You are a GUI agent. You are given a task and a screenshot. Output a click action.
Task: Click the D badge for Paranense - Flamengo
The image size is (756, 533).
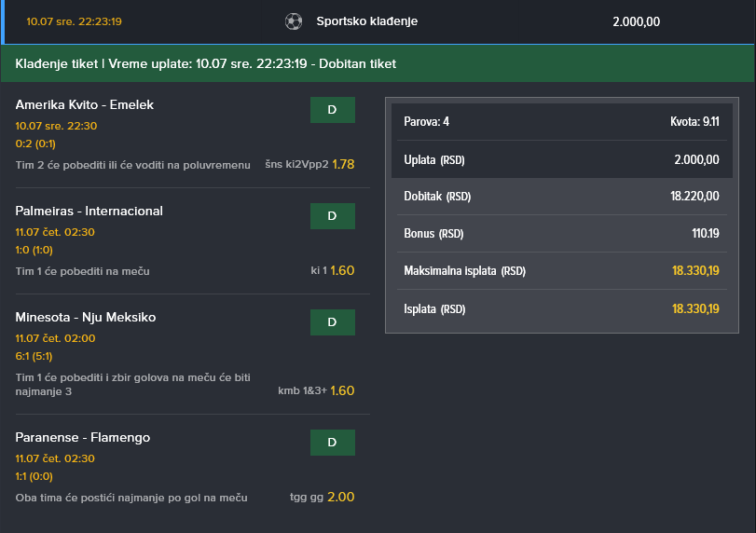point(333,443)
